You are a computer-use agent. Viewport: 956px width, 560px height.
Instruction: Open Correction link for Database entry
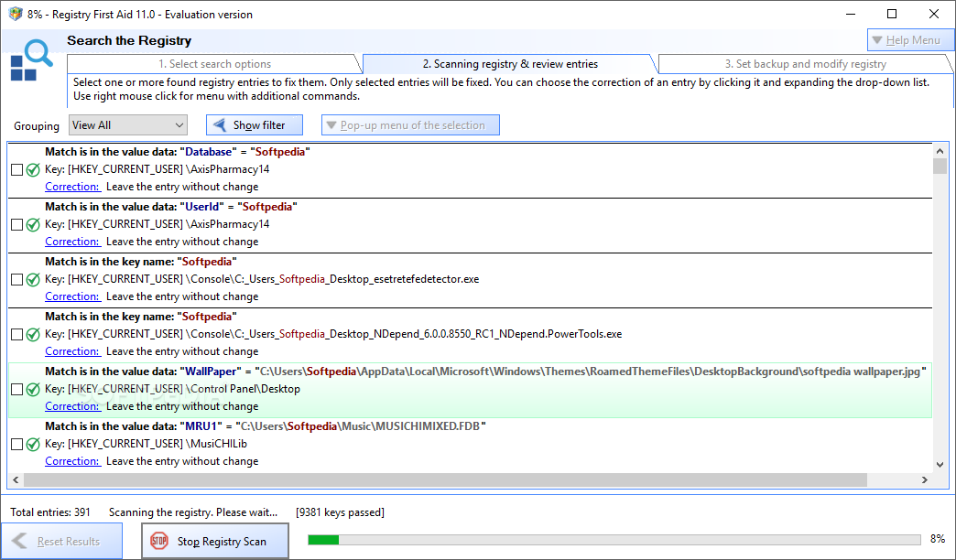click(72, 187)
